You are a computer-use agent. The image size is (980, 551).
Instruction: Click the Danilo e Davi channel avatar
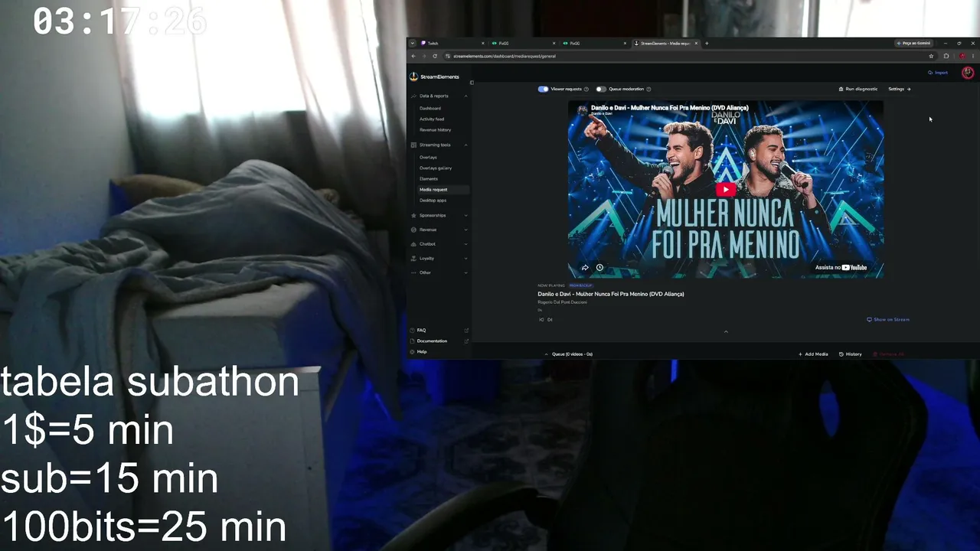tap(583, 110)
